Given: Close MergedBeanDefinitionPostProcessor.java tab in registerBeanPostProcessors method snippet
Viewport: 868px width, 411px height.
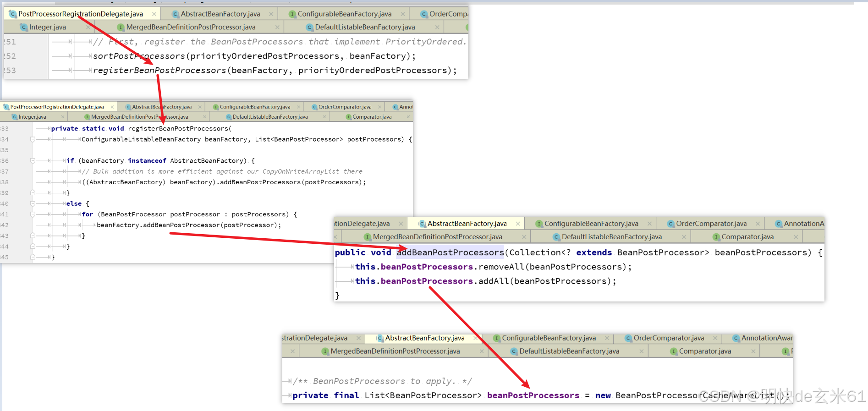Looking at the screenshot, I should tap(205, 117).
